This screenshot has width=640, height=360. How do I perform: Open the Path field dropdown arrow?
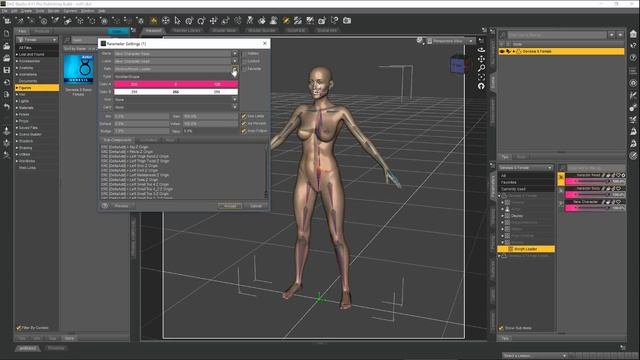(235, 69)
